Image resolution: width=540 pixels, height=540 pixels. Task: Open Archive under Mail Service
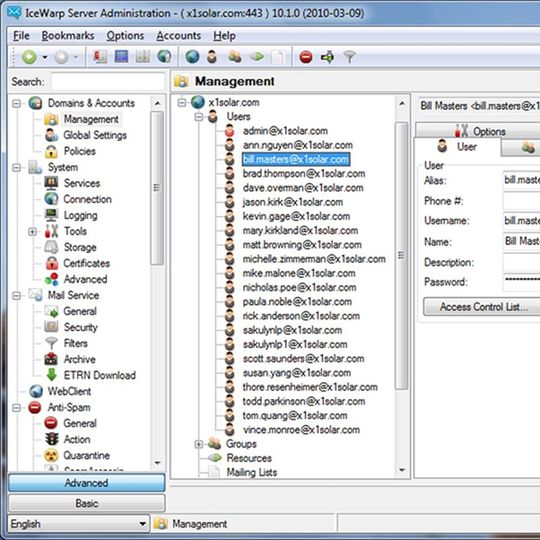click(x=80, y=360)
